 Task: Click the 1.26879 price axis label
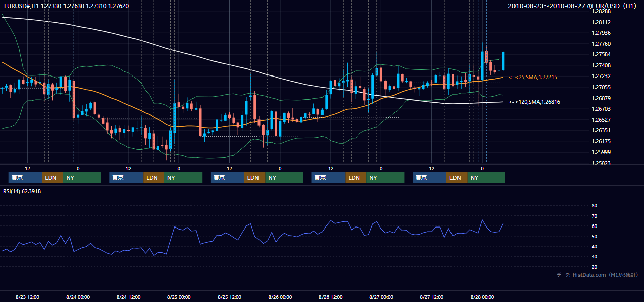coord(601,99)
